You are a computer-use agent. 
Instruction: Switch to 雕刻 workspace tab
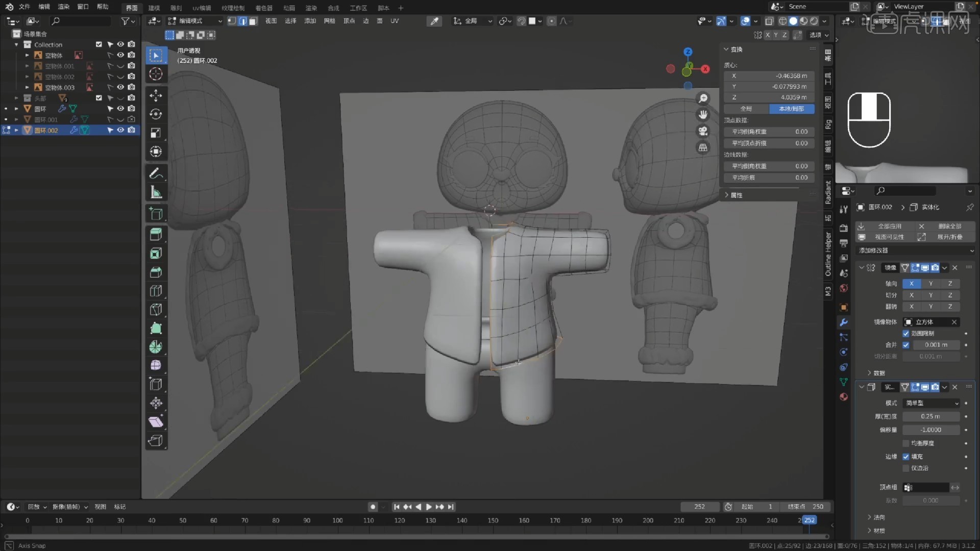[176, 8]
